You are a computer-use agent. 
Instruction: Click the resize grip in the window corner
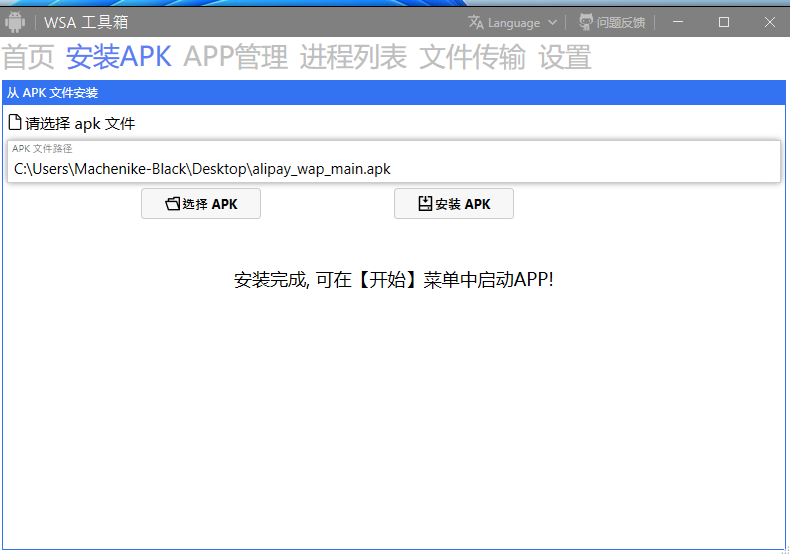tap(785, 549)
